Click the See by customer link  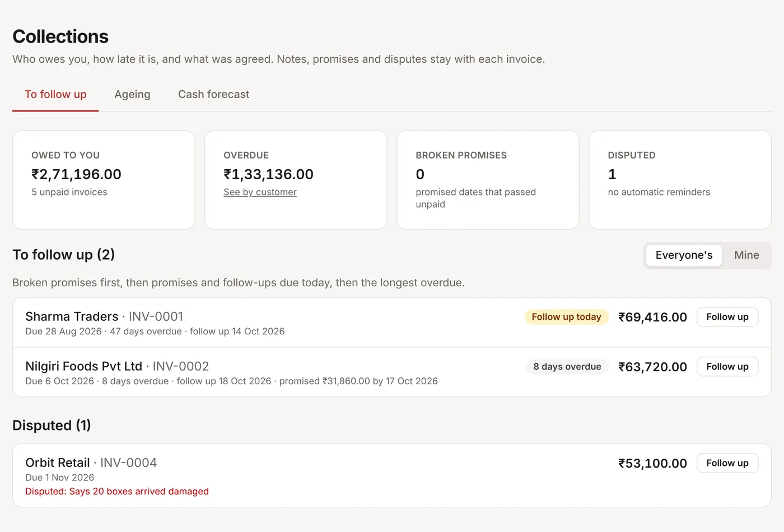260,192
